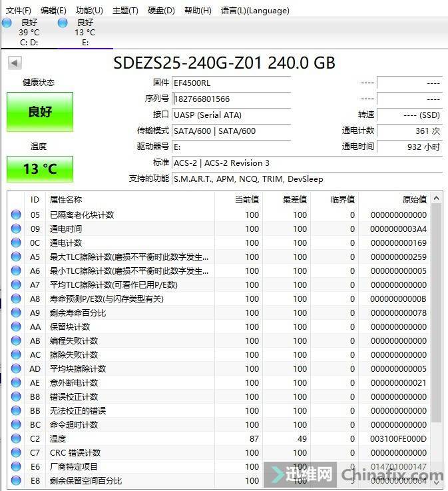Image resolution: width=448 pixels, height=491 pixels.
Task: Click the 最差值 column header
Action: pyautogui.click(x=286, y=199)
